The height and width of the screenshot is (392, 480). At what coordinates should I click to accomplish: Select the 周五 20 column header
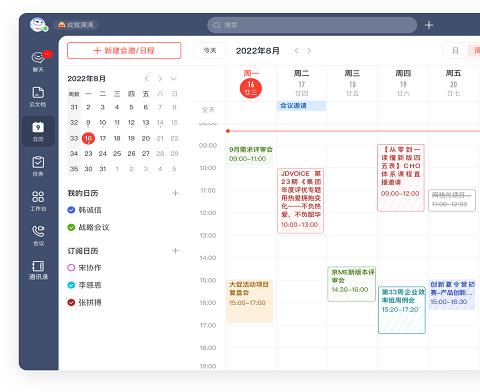click(x=453, y=83)
